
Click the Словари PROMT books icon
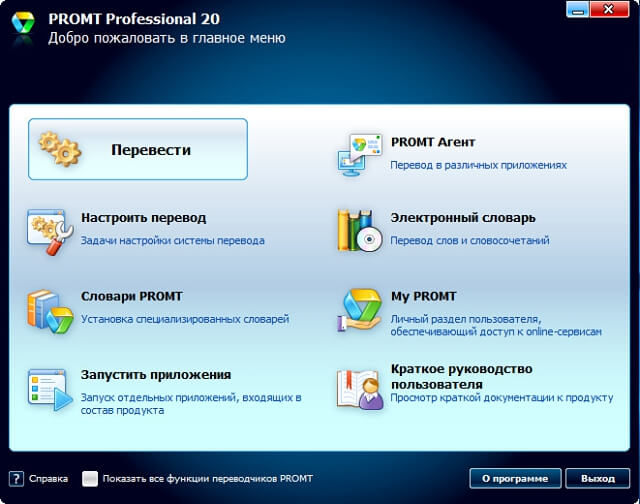point(50,311)
